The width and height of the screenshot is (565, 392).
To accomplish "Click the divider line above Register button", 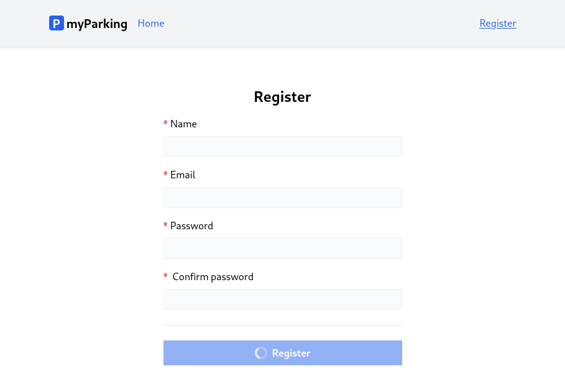I will click(x=282, y=326).
